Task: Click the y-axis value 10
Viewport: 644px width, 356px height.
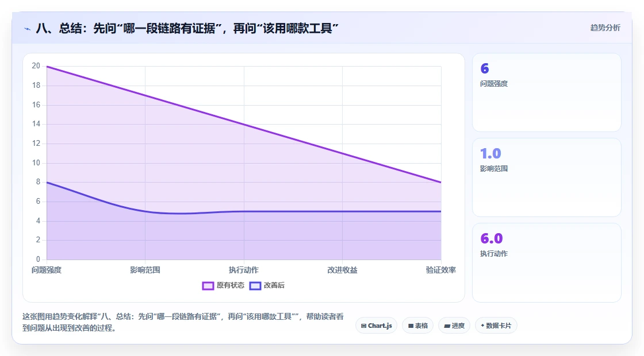Action: (x=36, y=163)
